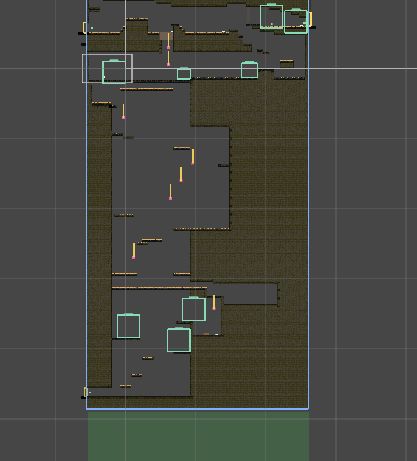This screenshot has height=461, width=417.
Task: Click the blue bottom border of the room
Action: click(198, 409)
